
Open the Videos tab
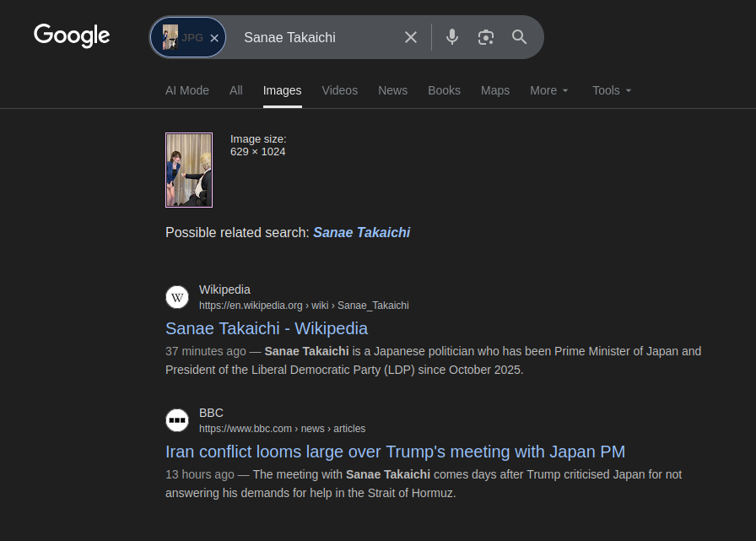pos(339,90)
